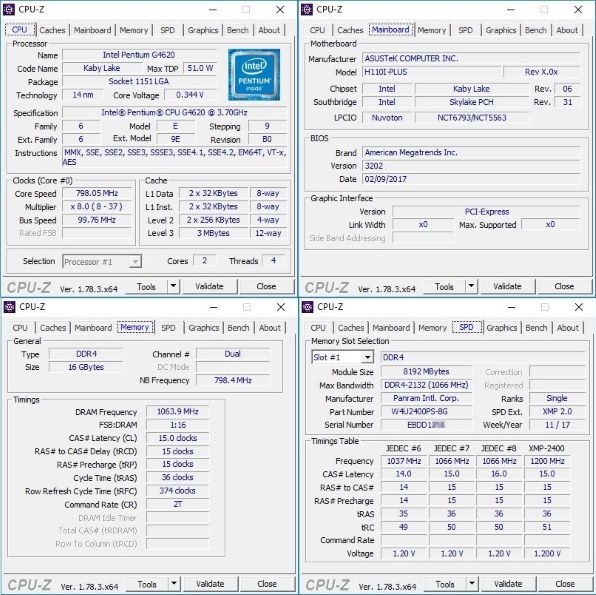
Task: Click Validate in the Memory window
Action: click(210, 584)
